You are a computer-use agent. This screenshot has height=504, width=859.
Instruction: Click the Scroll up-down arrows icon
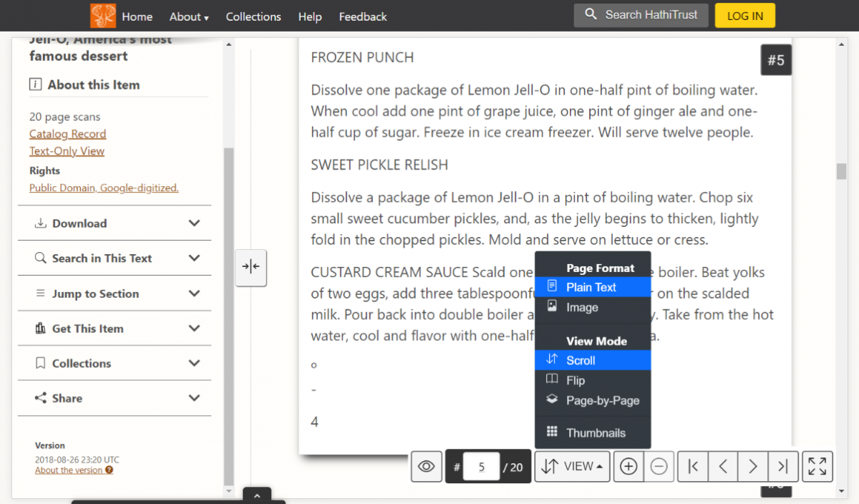[552, 359]
